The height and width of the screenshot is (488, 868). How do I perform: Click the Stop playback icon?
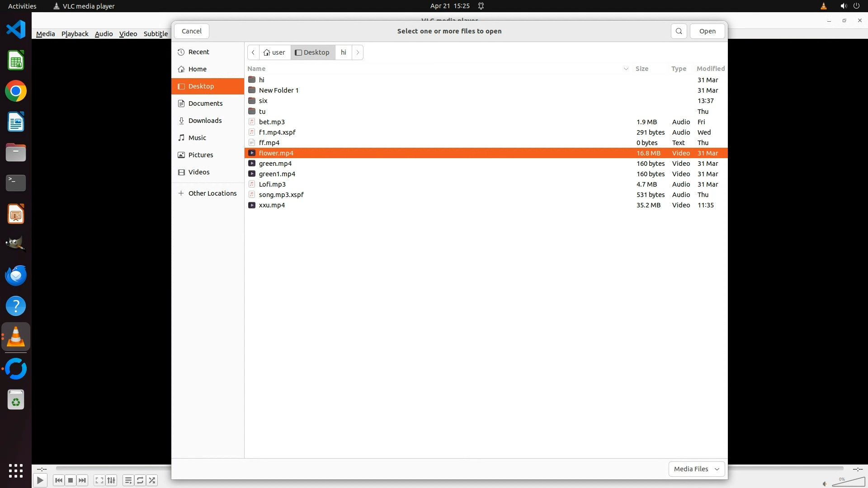coord(71,480)
